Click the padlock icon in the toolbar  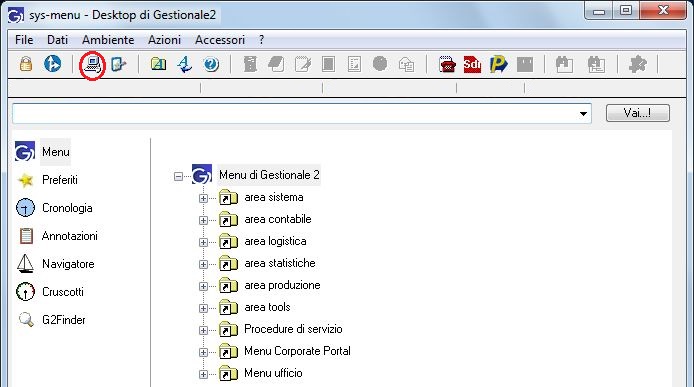point(26,64)
